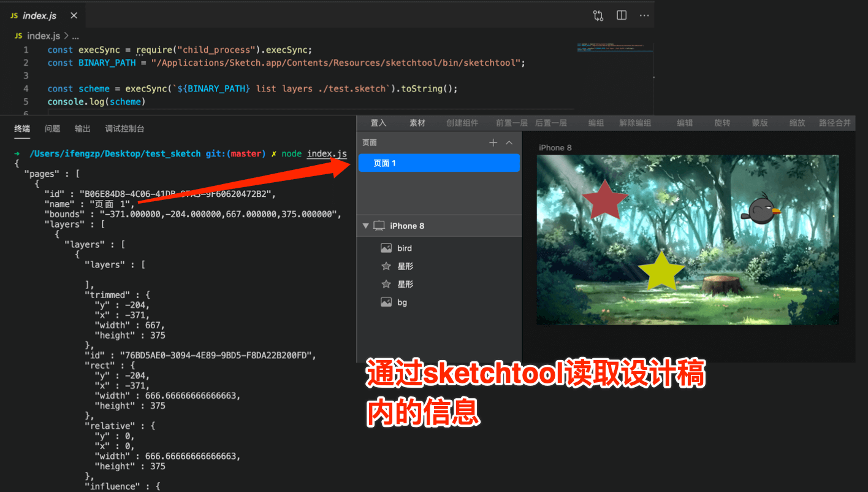
Task: Open 素材 in the Sketch toolbar
Action: [417, 123]
